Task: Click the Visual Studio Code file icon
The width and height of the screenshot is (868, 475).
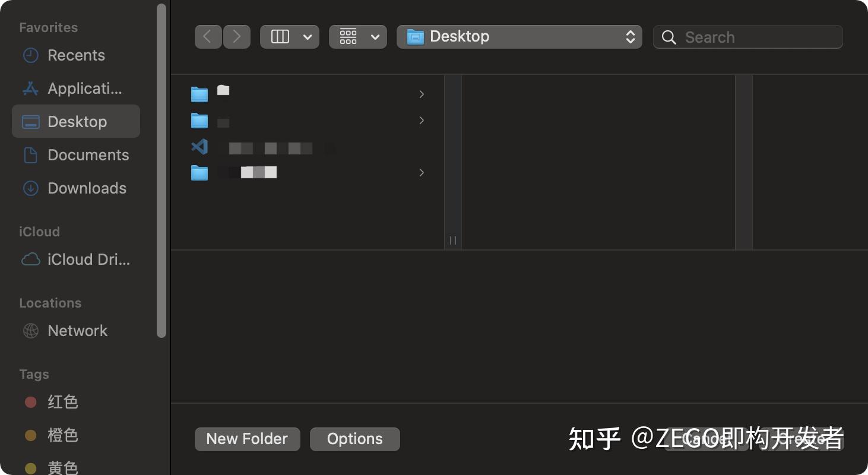Action: (199, 147)
